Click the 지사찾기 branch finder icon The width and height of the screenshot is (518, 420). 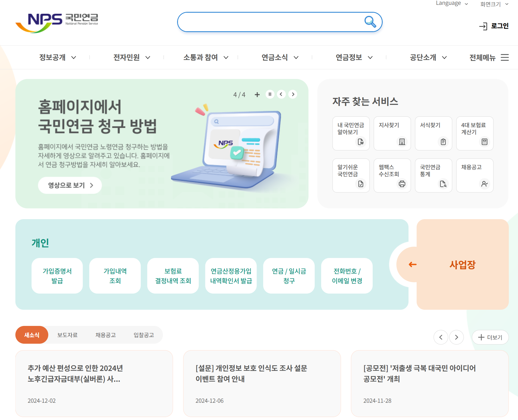402,142
